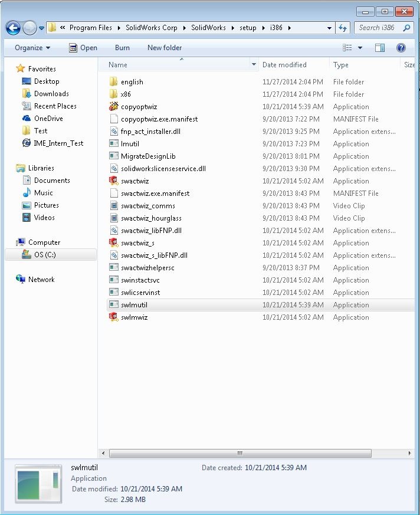
Task: Select the swactwiz_comms video clip icon
Action: pyautogui.click(x=114, y=206)
